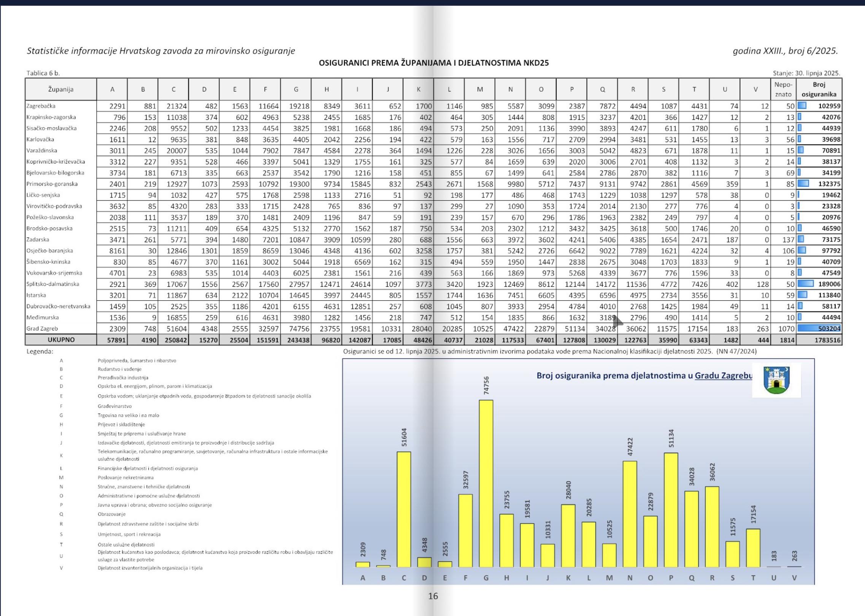Select the 'Zagrebačka' row label

(41, 106)
